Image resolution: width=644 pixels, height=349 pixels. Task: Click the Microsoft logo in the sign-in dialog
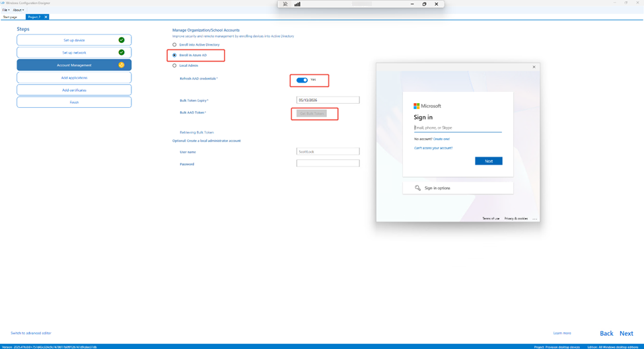(417, 106)
